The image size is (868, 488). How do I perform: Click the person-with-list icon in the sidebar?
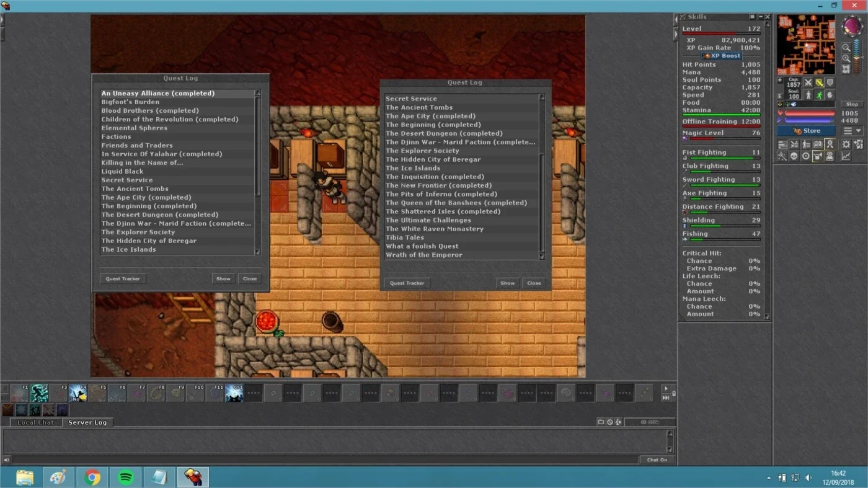806,144
